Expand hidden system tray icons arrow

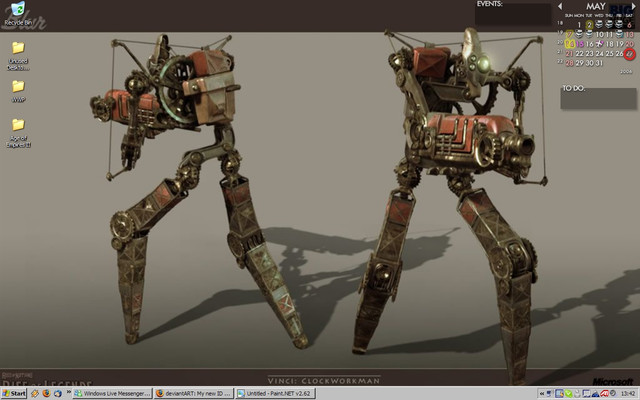542,393
